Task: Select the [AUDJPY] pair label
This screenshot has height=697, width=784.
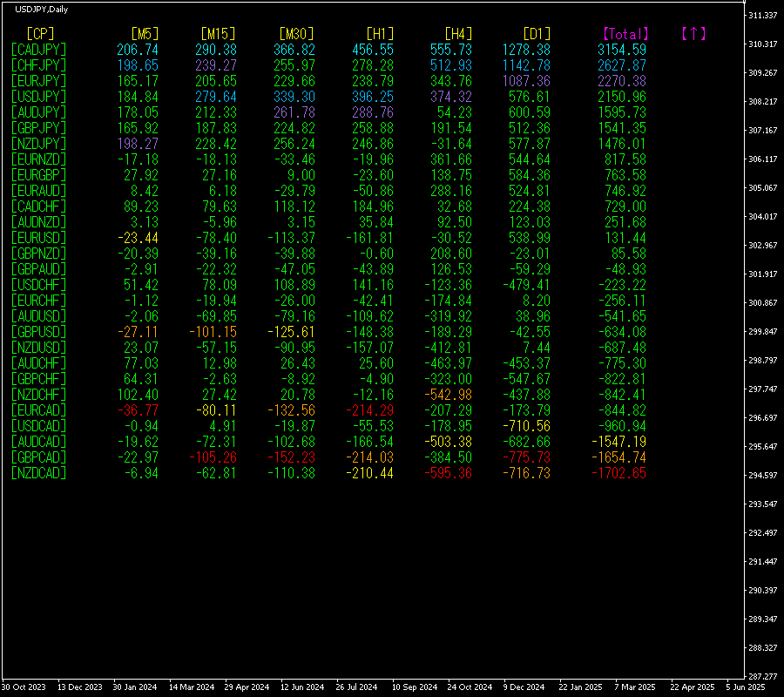Action: (x=38, y=112)
